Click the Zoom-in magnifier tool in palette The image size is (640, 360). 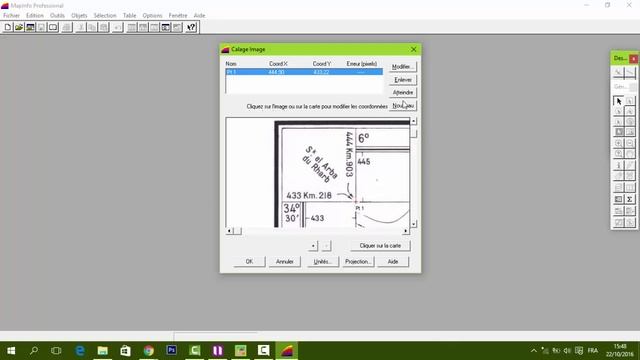618,143
